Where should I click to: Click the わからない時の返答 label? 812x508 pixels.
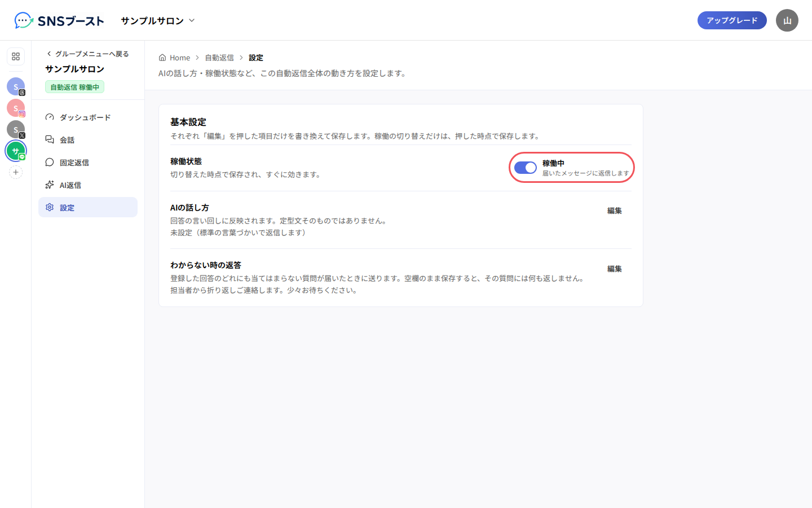206,265
